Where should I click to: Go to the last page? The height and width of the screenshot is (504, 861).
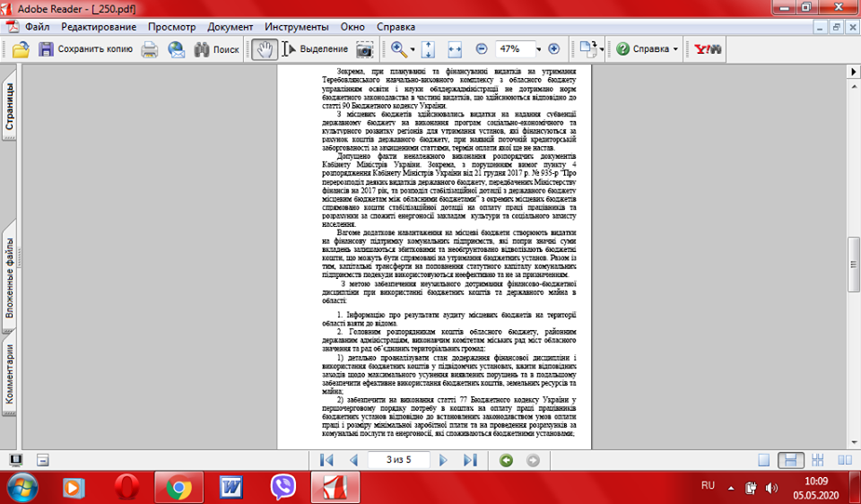click(470, 460)
